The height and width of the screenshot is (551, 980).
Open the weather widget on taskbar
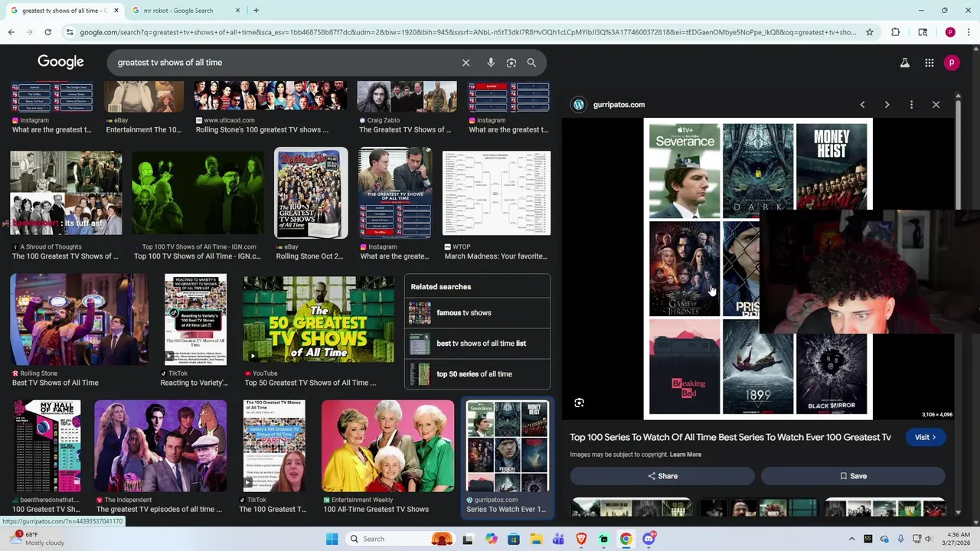(36, 539)
